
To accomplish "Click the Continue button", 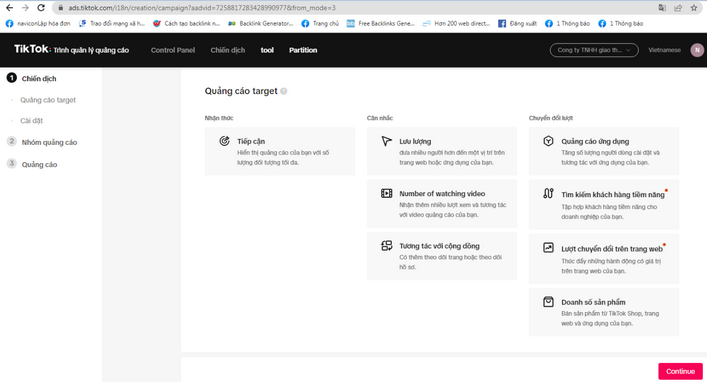I will pos(680,371).
